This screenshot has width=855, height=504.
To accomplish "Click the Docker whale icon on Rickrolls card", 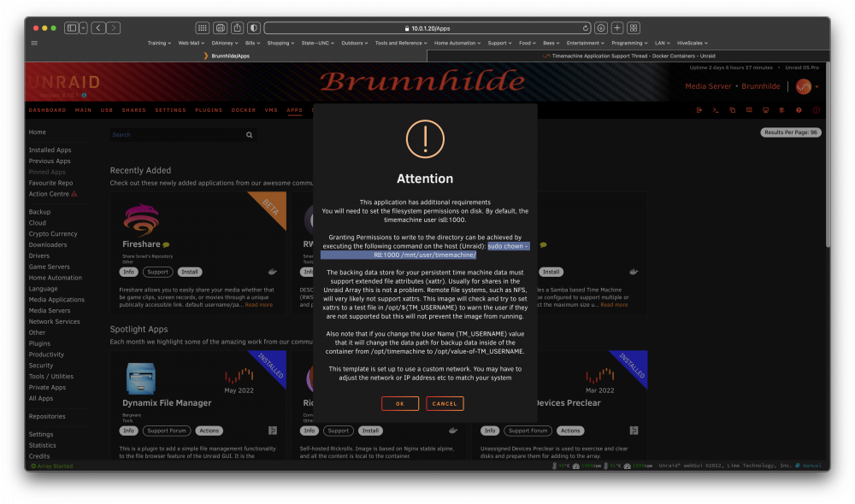I will [x=453, y=431].
